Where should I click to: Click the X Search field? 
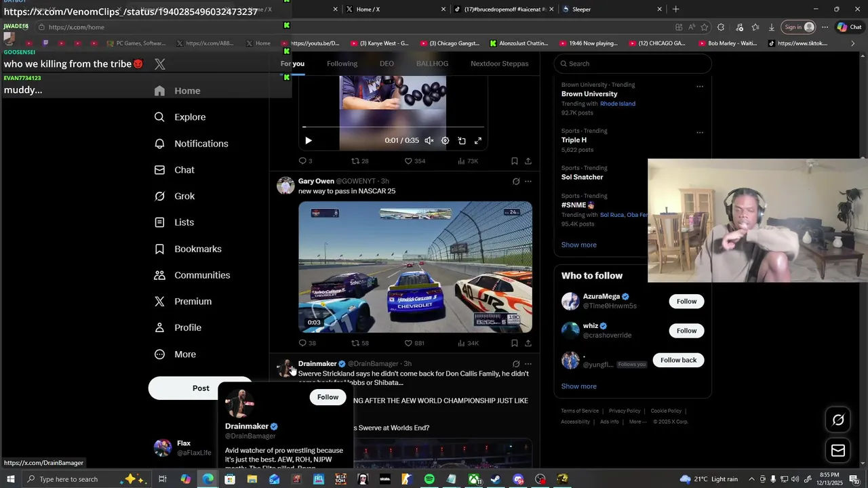(633, 64)
